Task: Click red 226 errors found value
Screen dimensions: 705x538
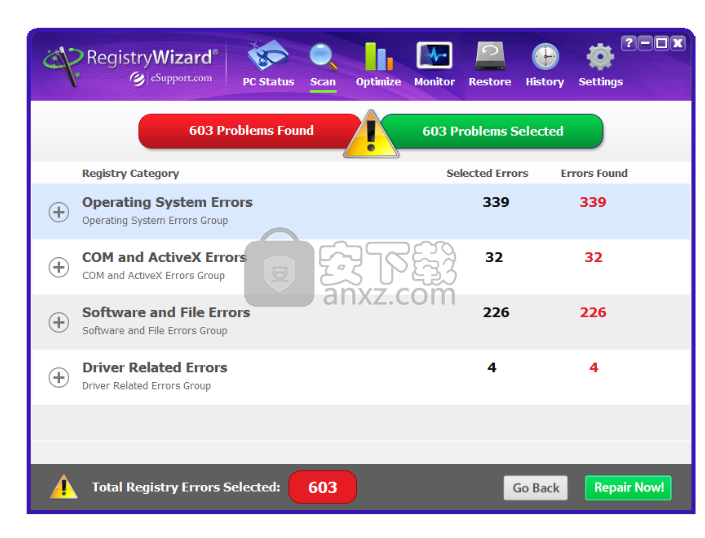Action: point(593,312)
